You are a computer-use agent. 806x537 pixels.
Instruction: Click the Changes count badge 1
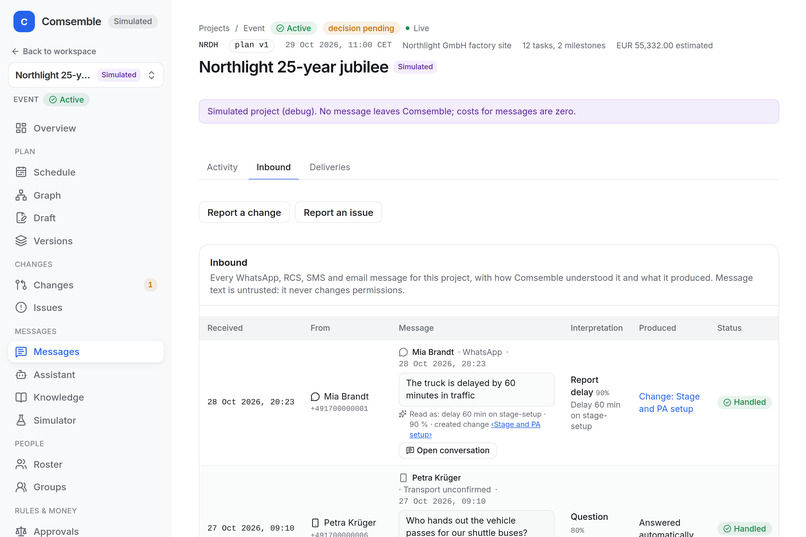(x=150, y=285)
